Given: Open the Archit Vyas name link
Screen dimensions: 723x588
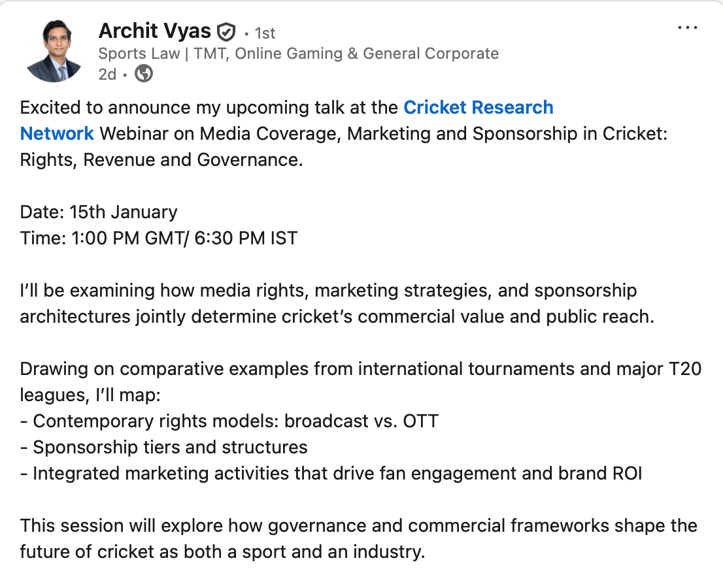Looking at the screenshot, I should coord(155,31).
